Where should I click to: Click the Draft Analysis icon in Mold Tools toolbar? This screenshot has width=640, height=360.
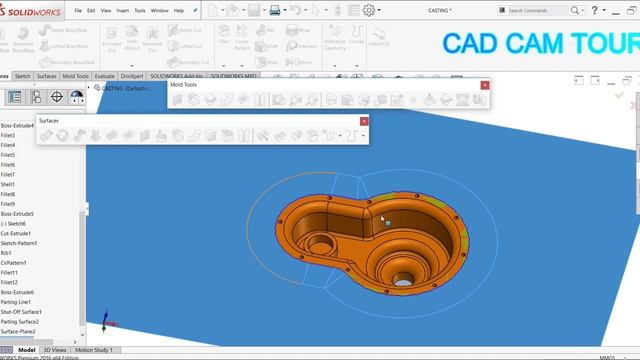pyautogui.click(x=279, y=100)
